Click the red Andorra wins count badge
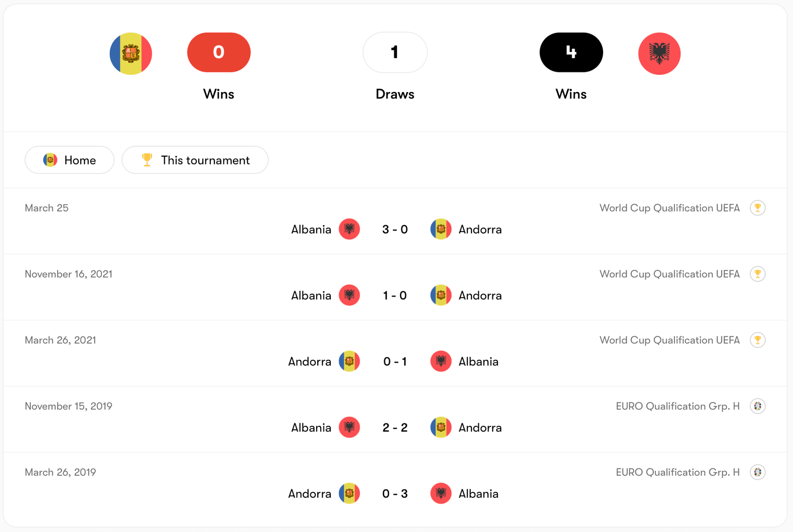The height and width of the screenshot is (532, 793). (219, 52)
